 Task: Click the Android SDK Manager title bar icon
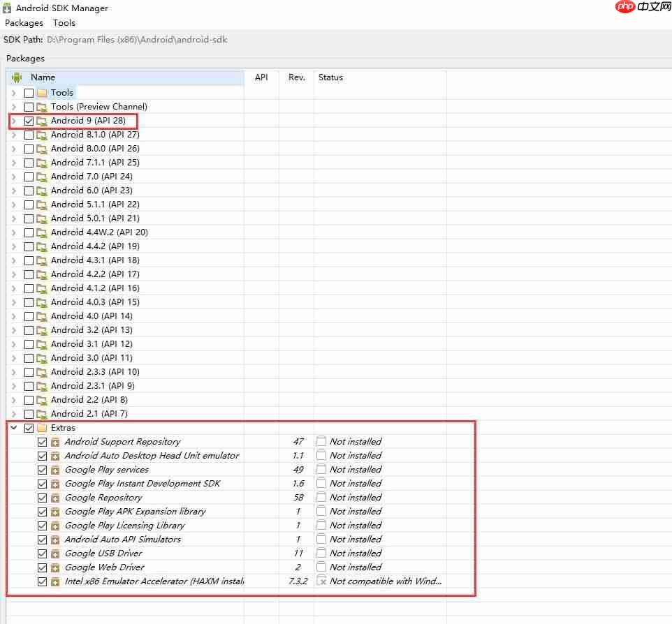[x=7, y=8]
